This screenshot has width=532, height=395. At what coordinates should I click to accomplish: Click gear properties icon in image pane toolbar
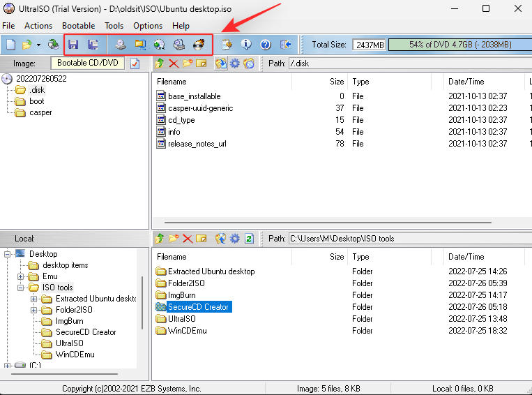tap(235, 64)
